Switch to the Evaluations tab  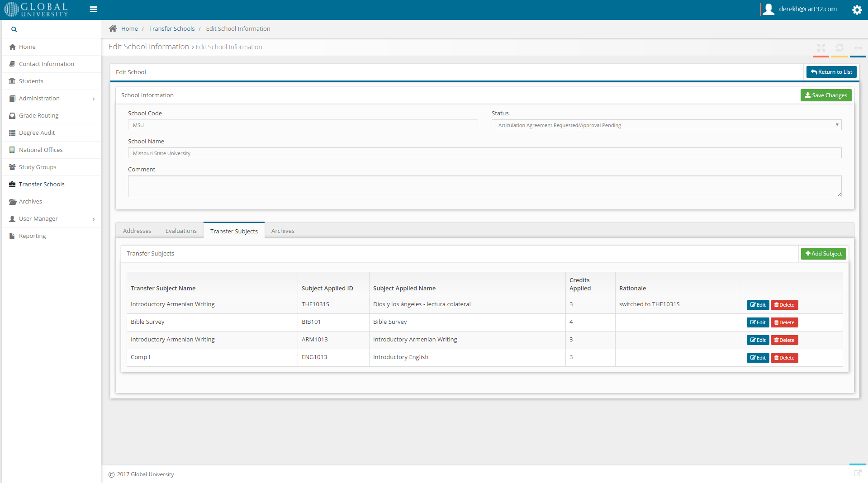pyautogui.click(x=181, y=231)
